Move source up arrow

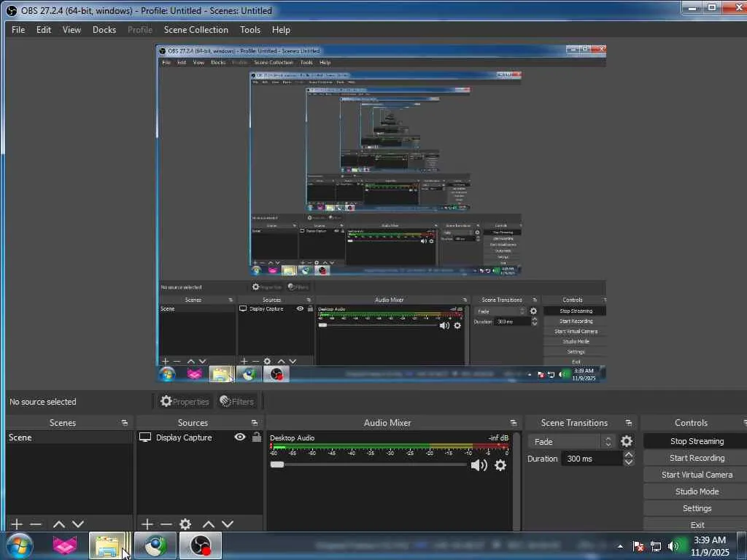[208, 524]
